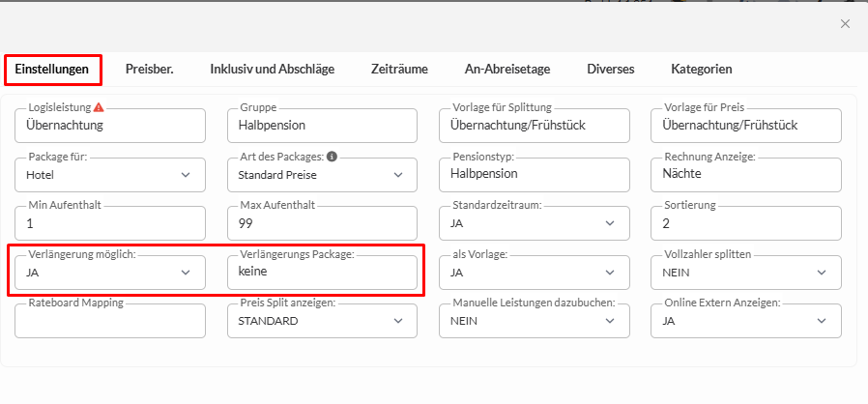The image size is (868, 404).
Task: Select the An-Abreisetage tab
Action: [507, 69]
